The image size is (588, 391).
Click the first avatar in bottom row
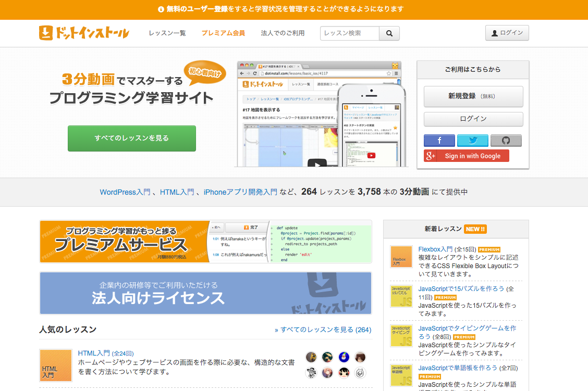tap(311, 373)
